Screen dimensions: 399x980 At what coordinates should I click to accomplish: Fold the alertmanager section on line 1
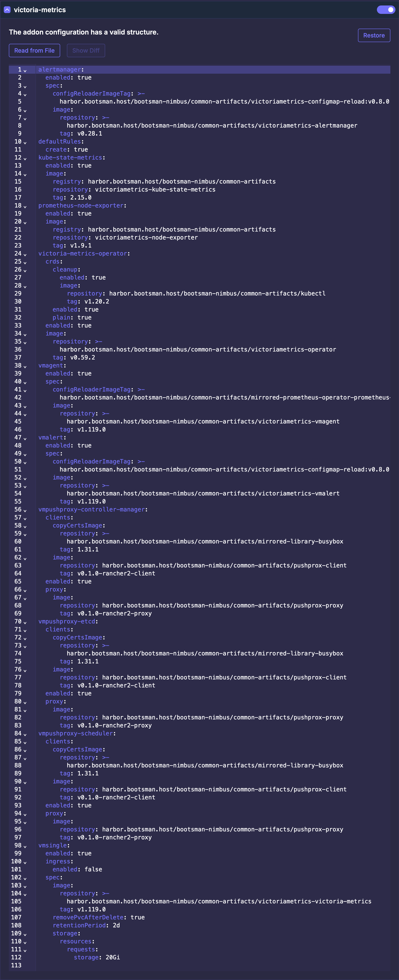(25, 70)
